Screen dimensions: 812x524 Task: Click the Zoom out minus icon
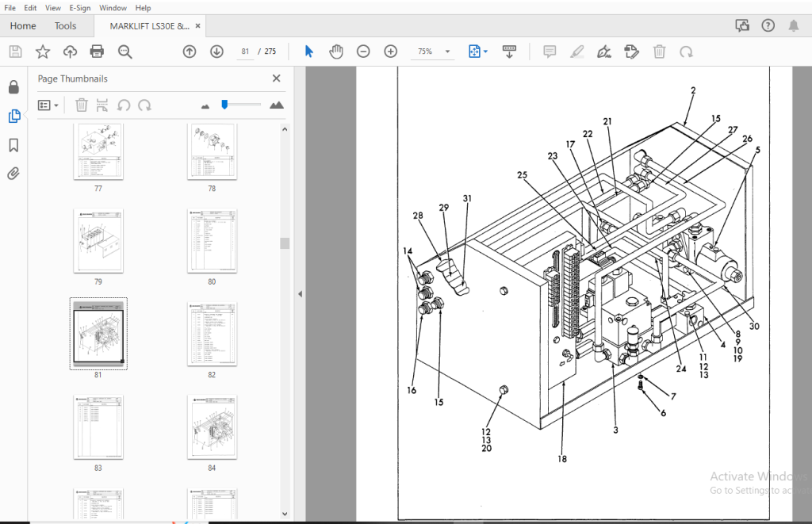(x=363, y=52)
